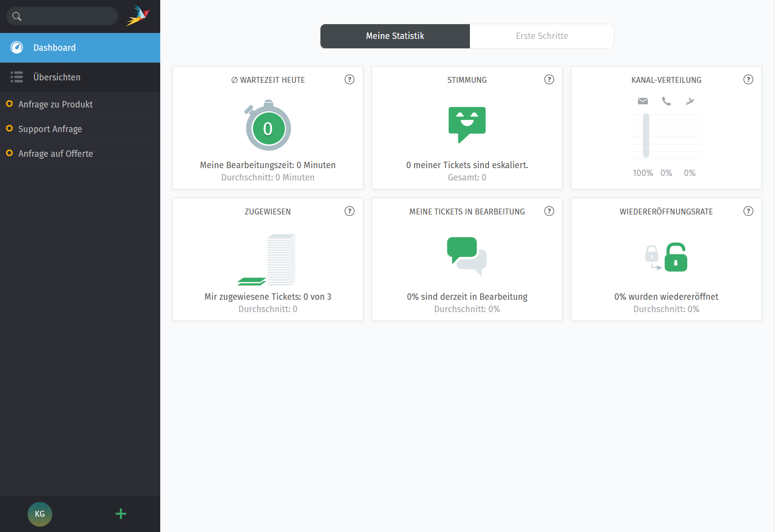
Task: Open help for Wartezeit Heute widget
Action: coord(350,79)
